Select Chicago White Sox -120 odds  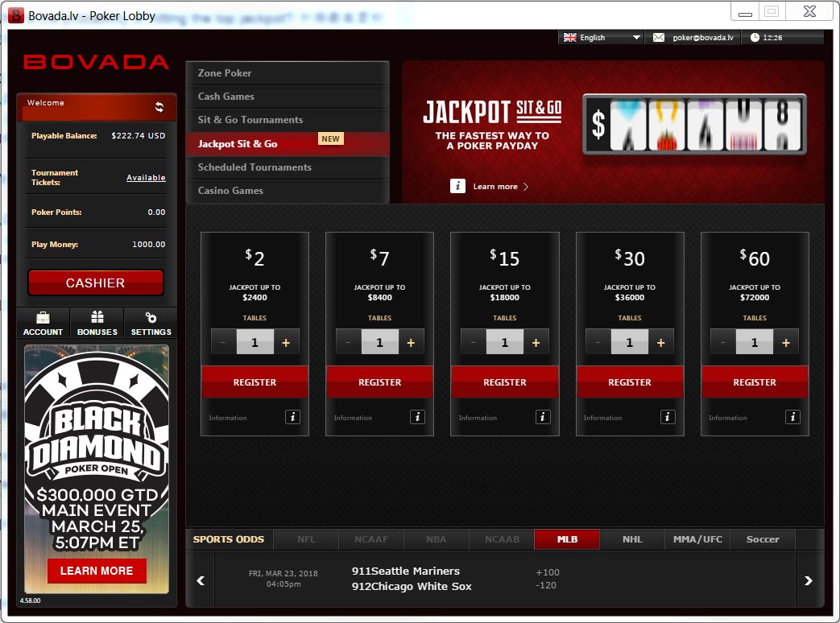[546, 585]
